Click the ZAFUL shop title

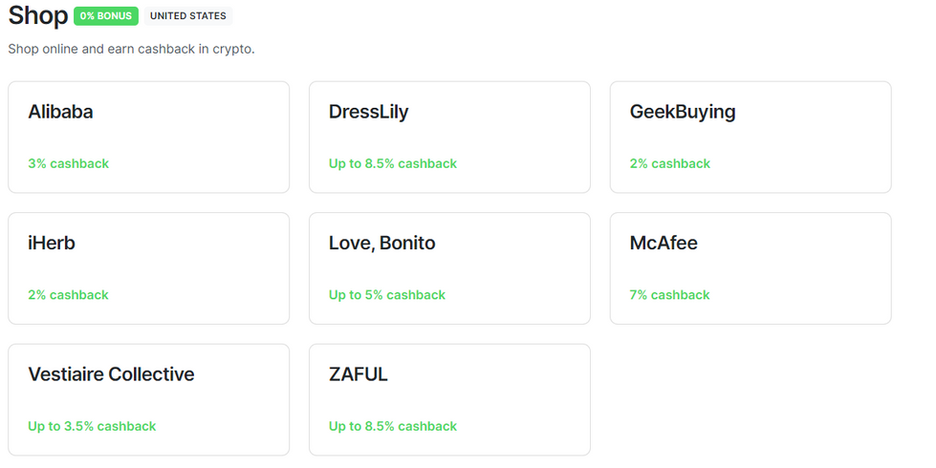coord(358,375)
